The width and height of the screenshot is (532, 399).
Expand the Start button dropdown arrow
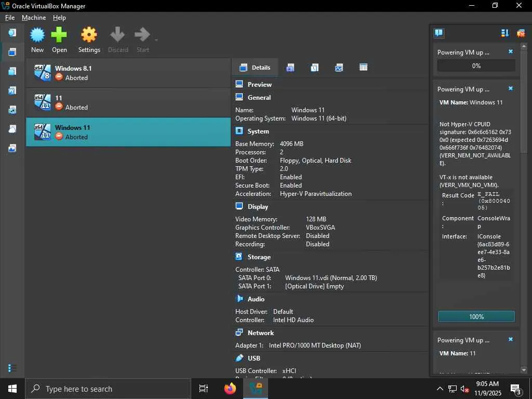coord(156,40)
